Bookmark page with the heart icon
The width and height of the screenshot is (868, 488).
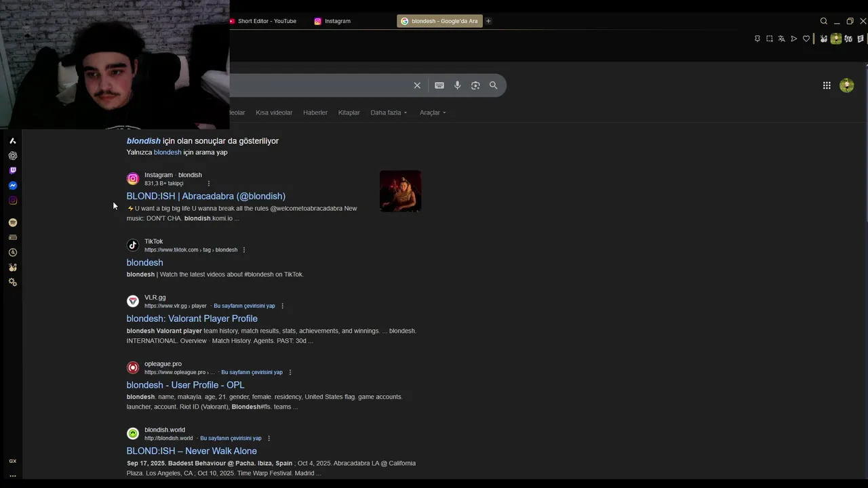(x=806, y=39)
